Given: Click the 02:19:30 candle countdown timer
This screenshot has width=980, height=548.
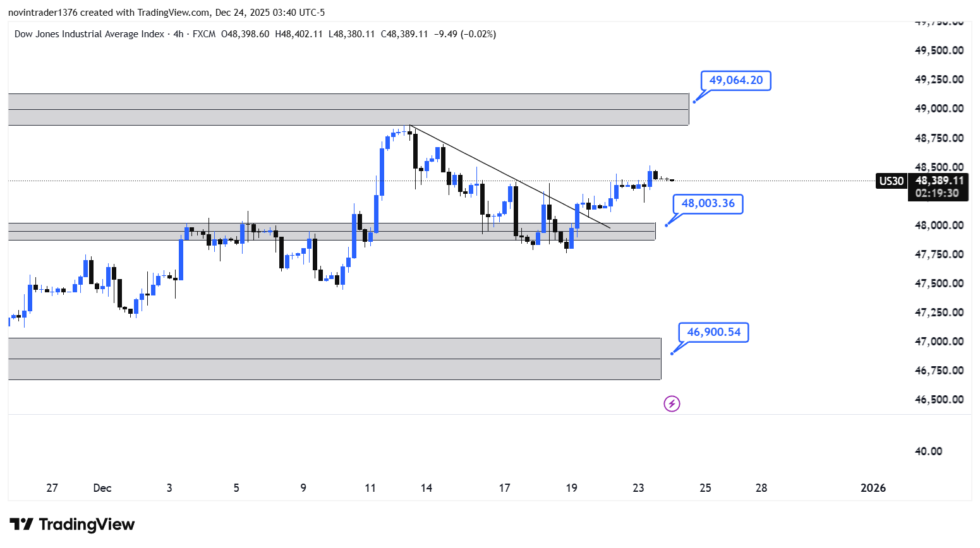Looking at the screenshot, I should coord(937,193).
